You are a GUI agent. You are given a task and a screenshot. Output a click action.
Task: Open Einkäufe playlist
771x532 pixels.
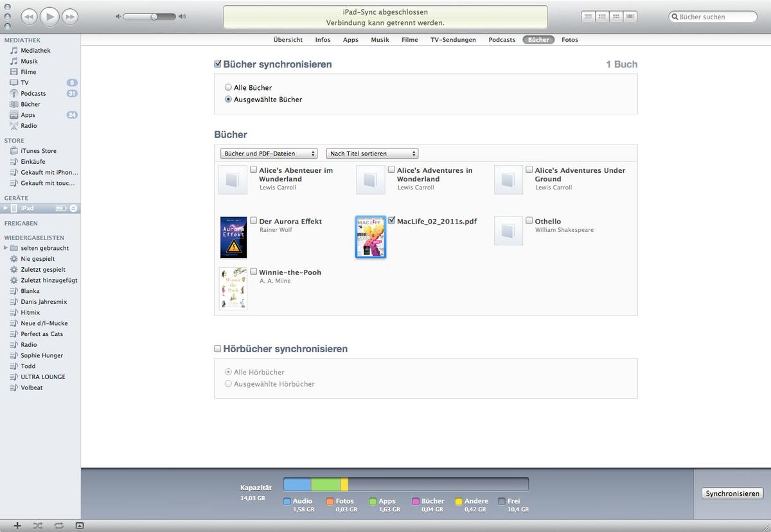coord(33,162)
